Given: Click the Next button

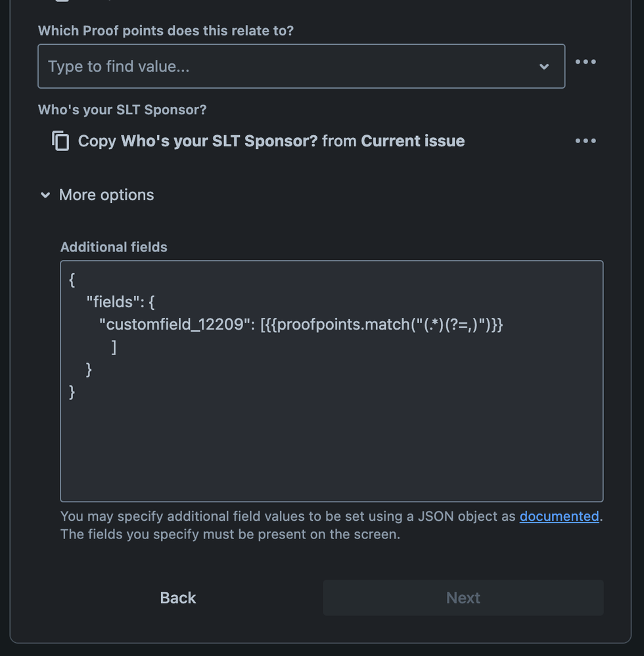Looking at the screenshot, I should [463, 598].
